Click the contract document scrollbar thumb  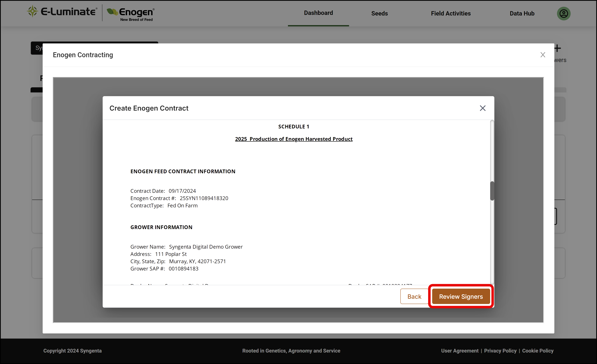[492, 191]
